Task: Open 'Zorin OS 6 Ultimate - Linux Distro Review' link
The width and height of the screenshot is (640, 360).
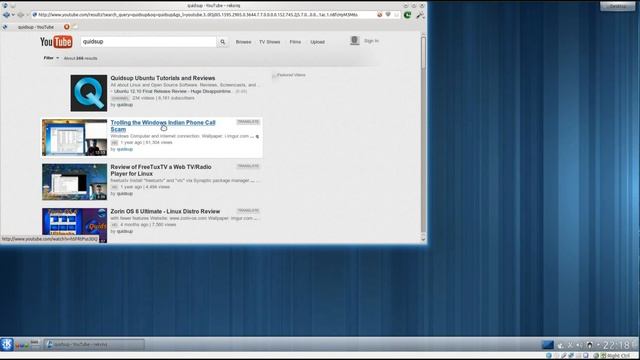Action: click(x=165, y=211)
